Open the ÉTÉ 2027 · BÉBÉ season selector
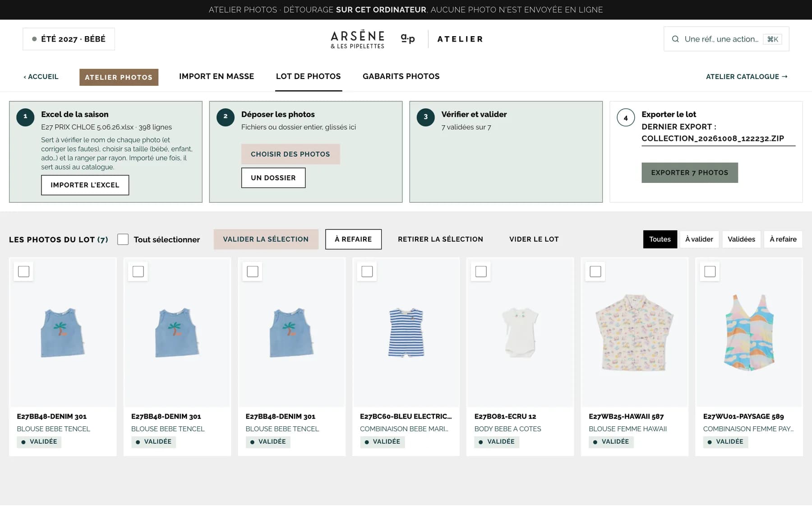Screen dimensions: 812x508 pyautogui.click(x=69, y=39)
